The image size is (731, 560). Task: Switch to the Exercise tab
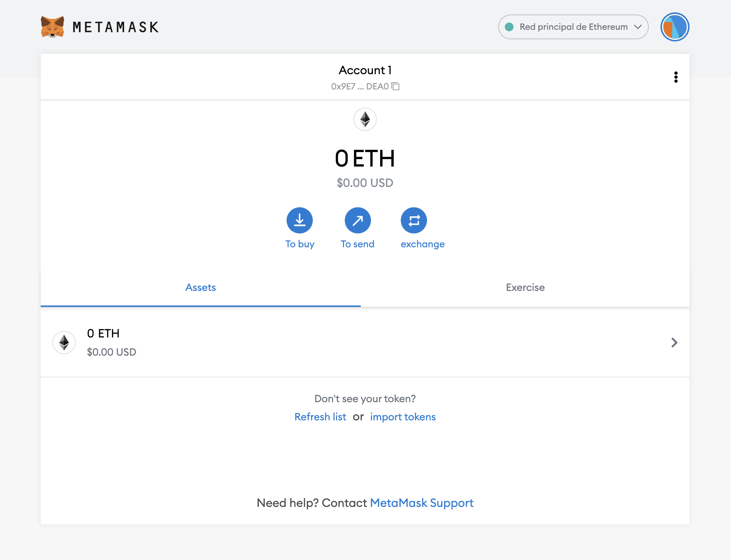coord(525,288)
